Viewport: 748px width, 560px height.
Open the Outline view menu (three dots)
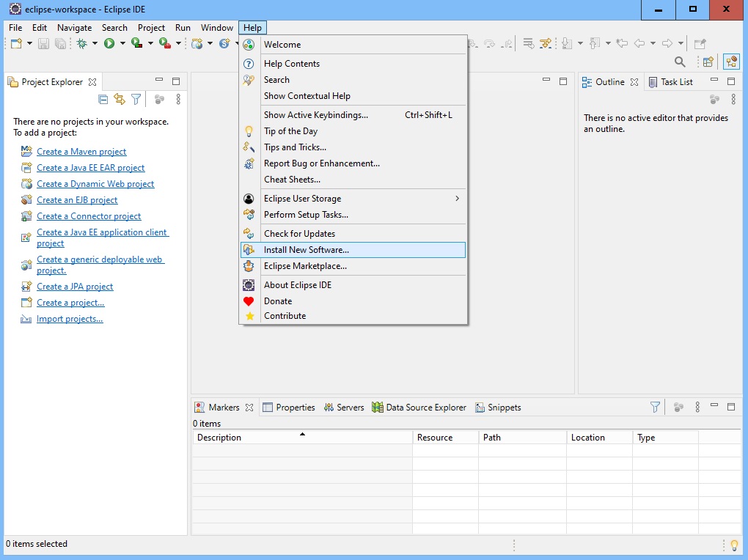(x=733, y=99)
